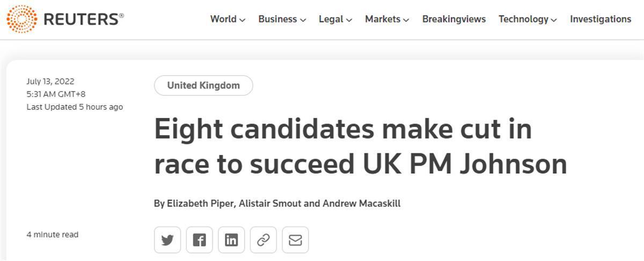Screen dimensions: 644x261
Task: Click the United Kingdom topic tag
Action: point(203,86)
